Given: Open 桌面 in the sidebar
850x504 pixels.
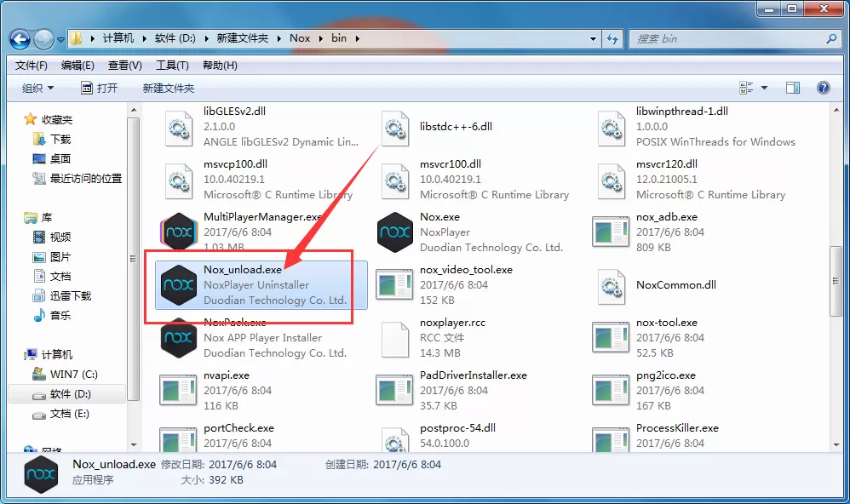Looking at the screenshot, I should (60, 159).
